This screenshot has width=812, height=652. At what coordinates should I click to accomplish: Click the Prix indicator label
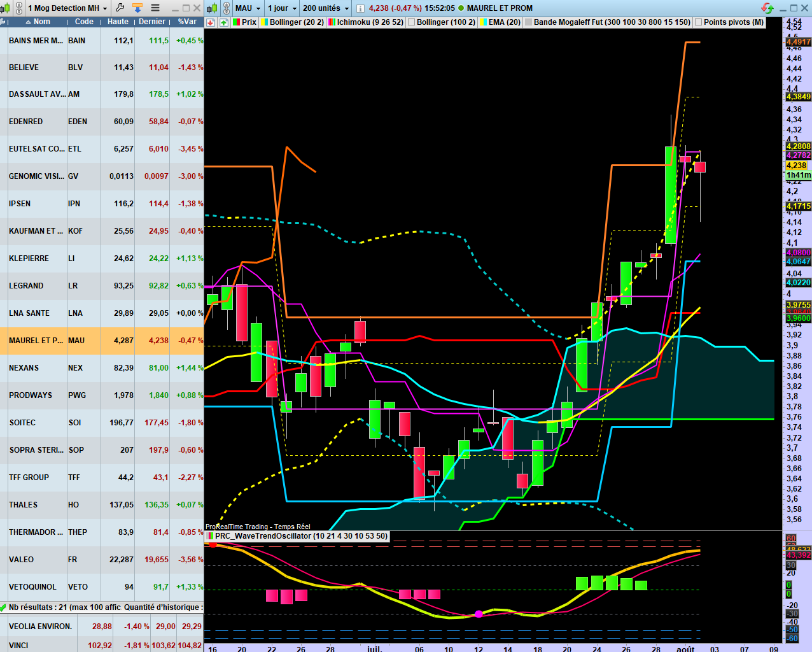click(x=249, y=22)
